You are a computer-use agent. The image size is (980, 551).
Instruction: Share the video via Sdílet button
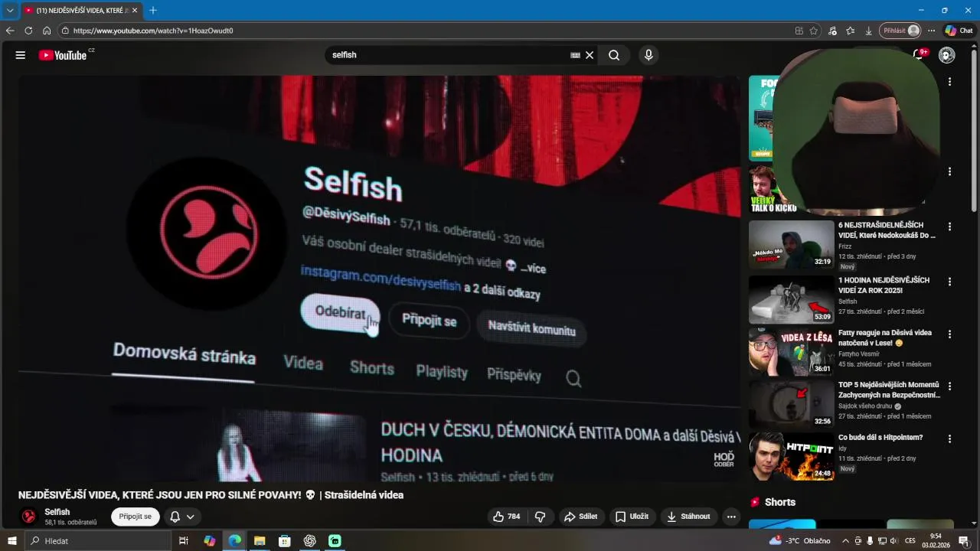pyautogui.click(x=580, y=517)
